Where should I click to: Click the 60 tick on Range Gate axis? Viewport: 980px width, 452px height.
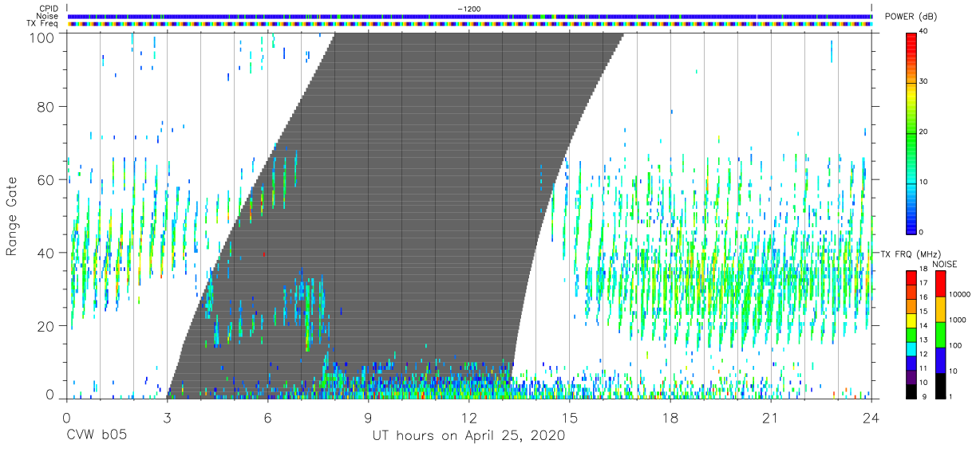click(x=45, y=179)
